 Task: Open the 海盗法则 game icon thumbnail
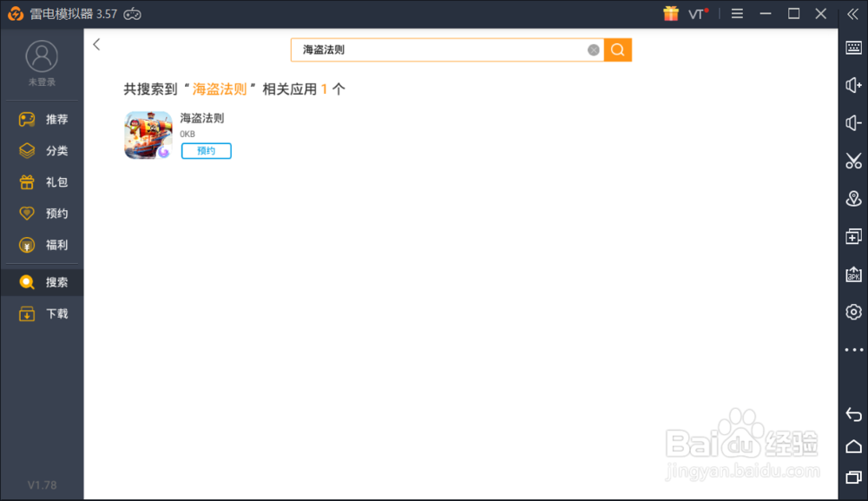tap(148, 135)
